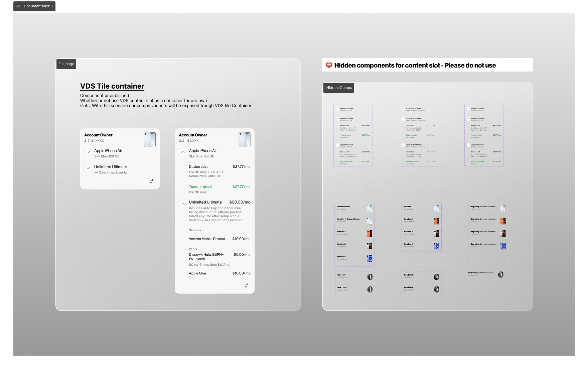Click the purple iPhone icon beside New line 4
This screenshot has width=588, height=369.
[x=369, y=258]
